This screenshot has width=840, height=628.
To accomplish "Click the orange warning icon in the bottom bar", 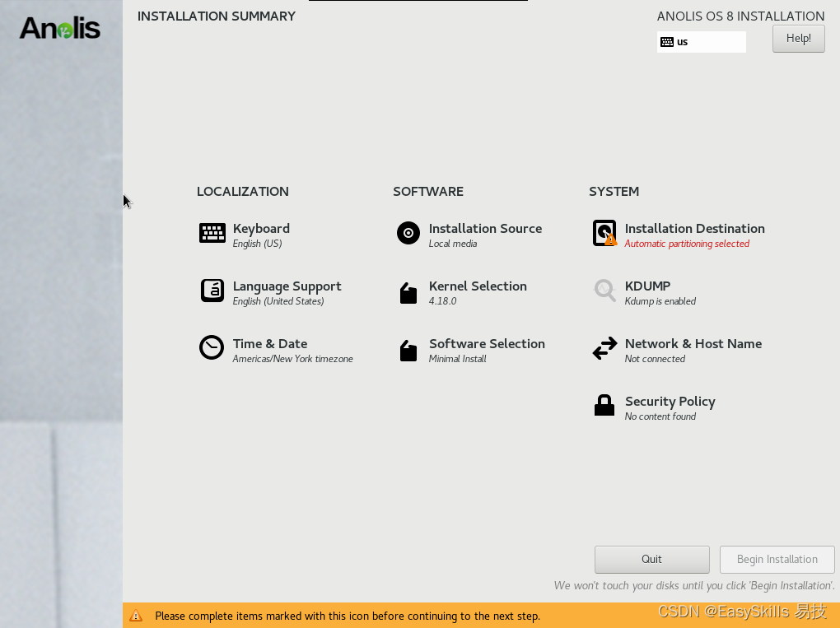I will [x=136, y=616].
